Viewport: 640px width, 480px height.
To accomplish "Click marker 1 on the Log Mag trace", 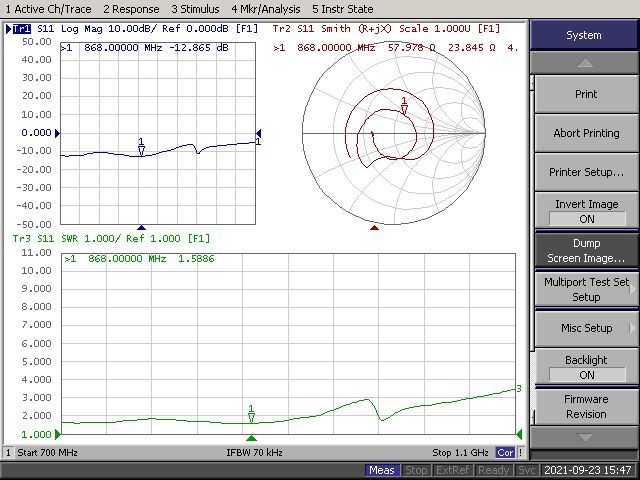I will coord(141,148).
